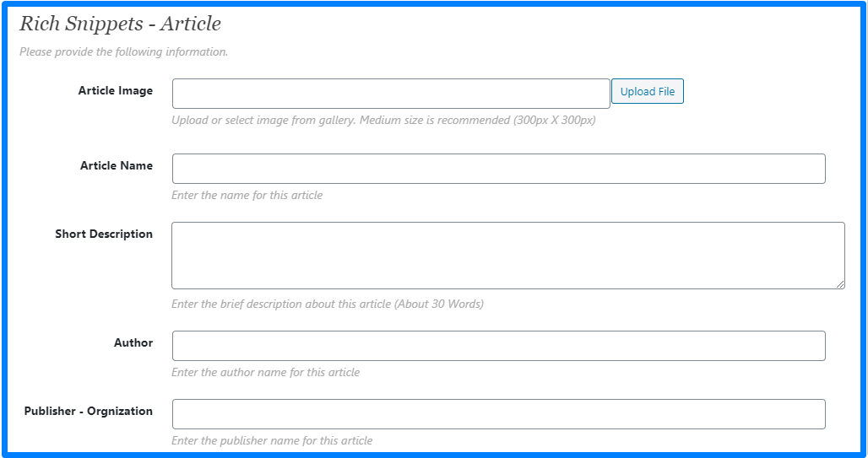This screenshot has width=868, height=458.
Task: Click the Article Image label
Action: (116, 90)
